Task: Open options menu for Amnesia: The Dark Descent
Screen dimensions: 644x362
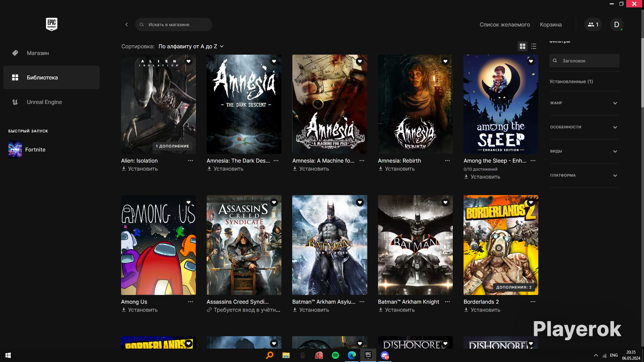Action: [x=276, y=161]
